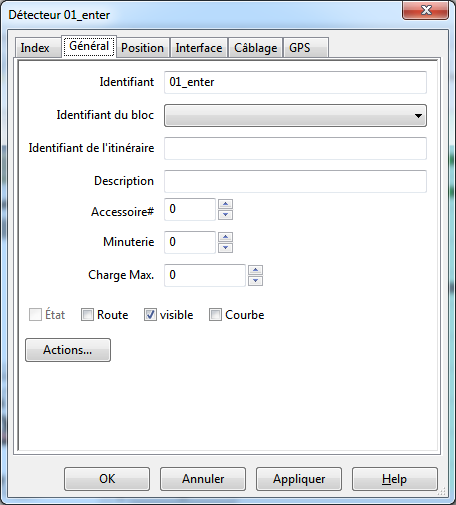Click the Appliquer button
456x505 pixels.
tap(299, 479)
